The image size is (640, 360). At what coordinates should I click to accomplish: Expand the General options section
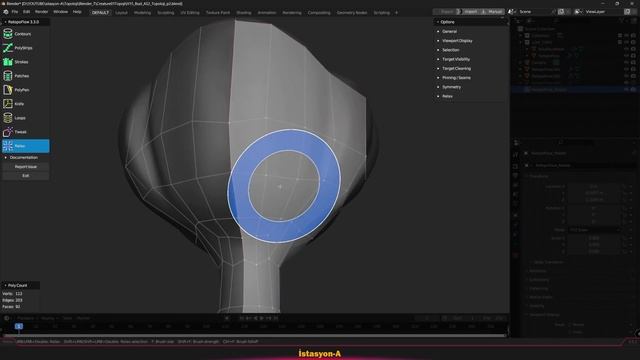449,31
